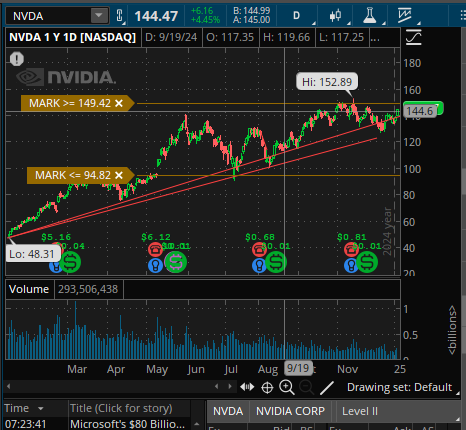Click the <billions> volume axis label

click(452, 330)
